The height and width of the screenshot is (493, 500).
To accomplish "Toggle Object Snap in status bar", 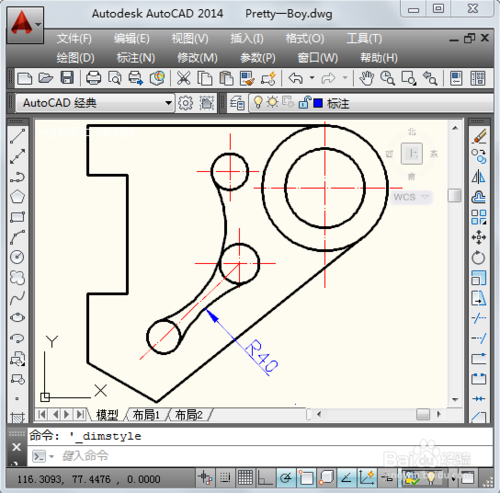I will coord(306,479).
